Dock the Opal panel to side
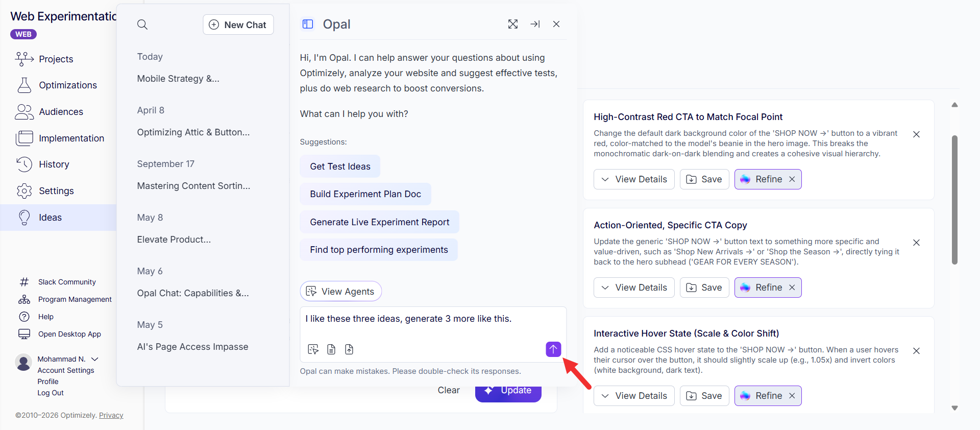Image resolution: width=980 pixels, height=430 pixels. point(535,24)
